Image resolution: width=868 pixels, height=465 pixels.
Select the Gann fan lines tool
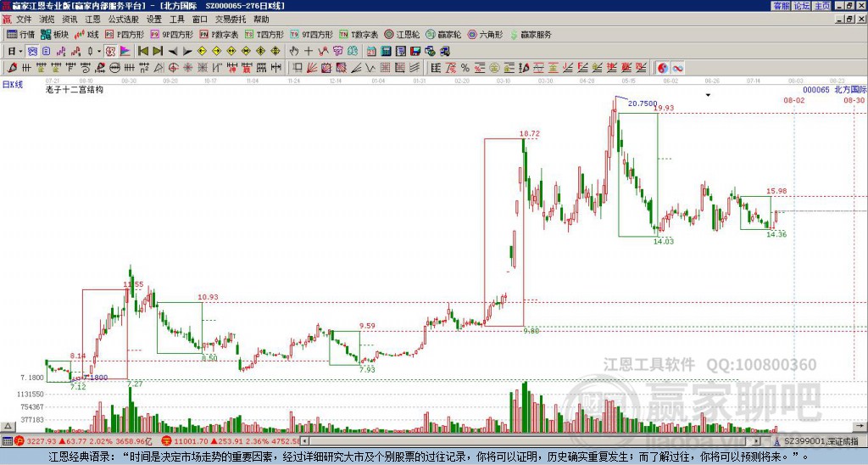click(x=312, y=68)
